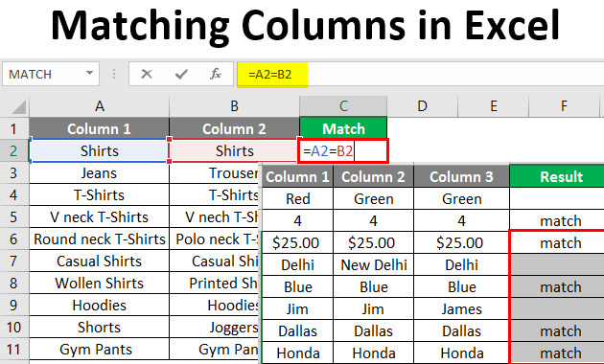Cancel formula entry with the X icon
Image resolution: width=604 pixels, height=364 pixels.
point(147,74)
